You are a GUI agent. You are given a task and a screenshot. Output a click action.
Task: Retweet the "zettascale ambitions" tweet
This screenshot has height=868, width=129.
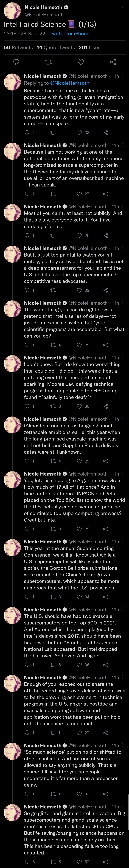[53, 461]
